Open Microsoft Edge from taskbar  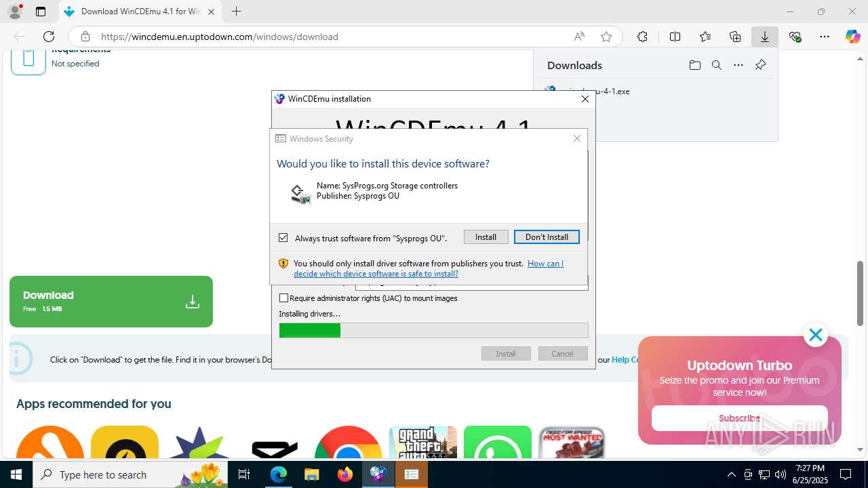(279, 474)
